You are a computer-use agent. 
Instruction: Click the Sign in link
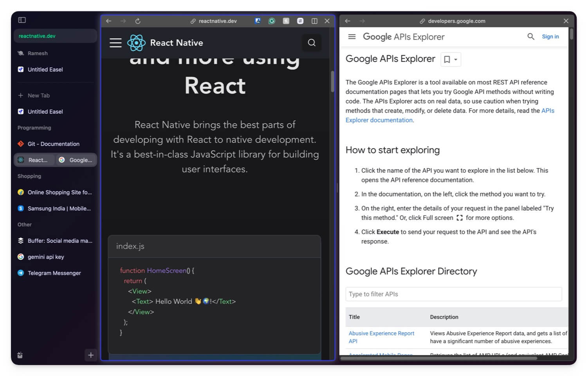click(550, 37)
